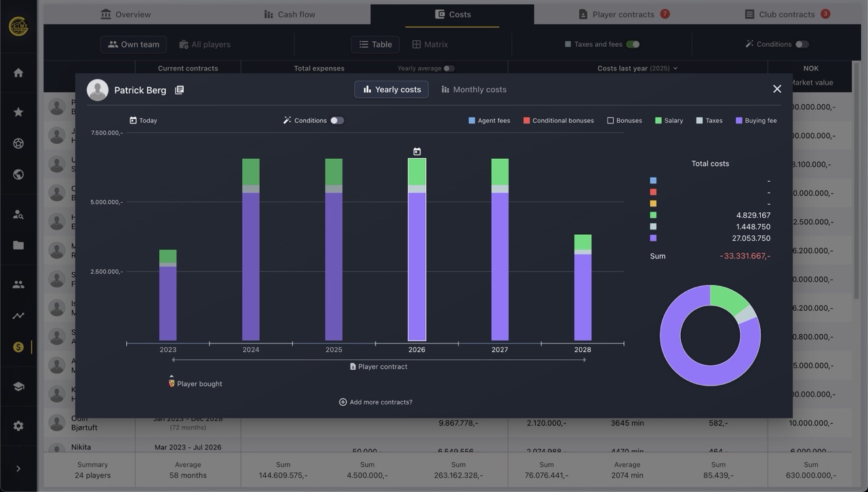Select the 2024 bar in the chart
Viewport: 868px width, 492px height.
pyautogui.click(x=251, y=250)
